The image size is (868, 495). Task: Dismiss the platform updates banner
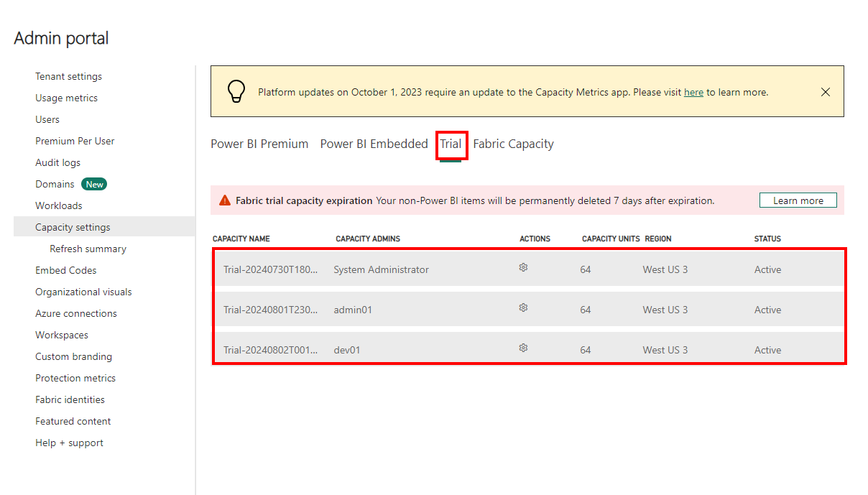coord(825,92)
